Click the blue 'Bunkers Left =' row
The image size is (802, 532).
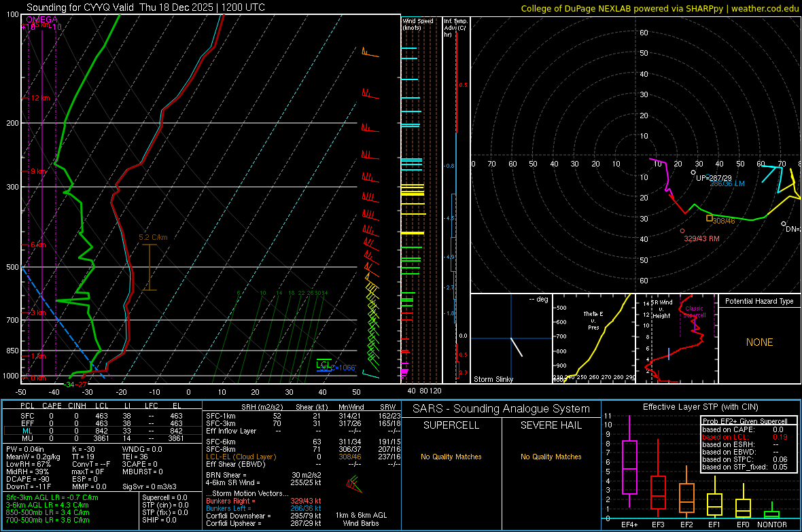[264, 508]
